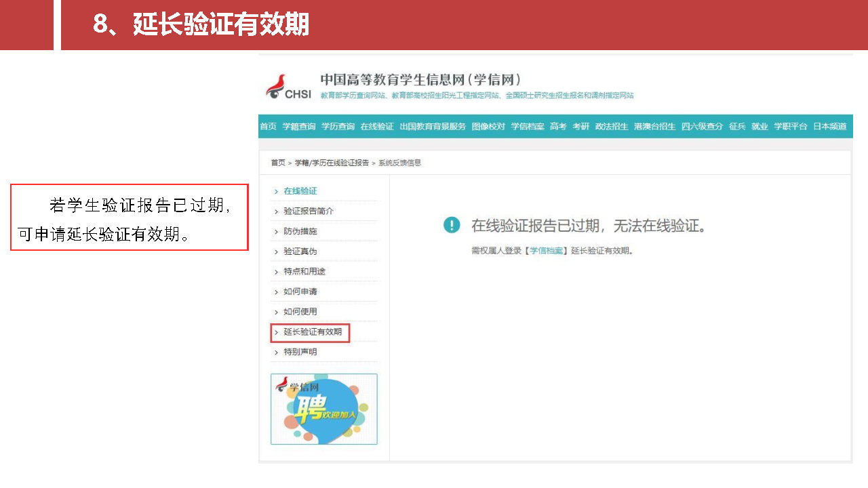
Task: Select 学历查询 from the navigation bar
Action: [x=338, y=127]
